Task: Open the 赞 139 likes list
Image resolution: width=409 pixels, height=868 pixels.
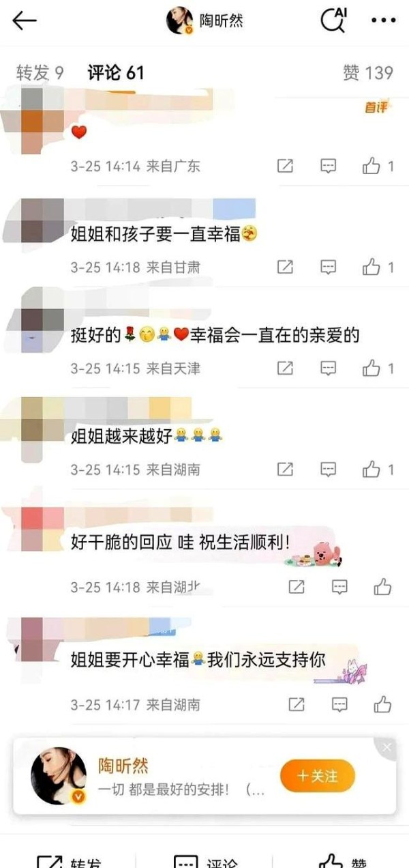Action: [x=369, y=73]
